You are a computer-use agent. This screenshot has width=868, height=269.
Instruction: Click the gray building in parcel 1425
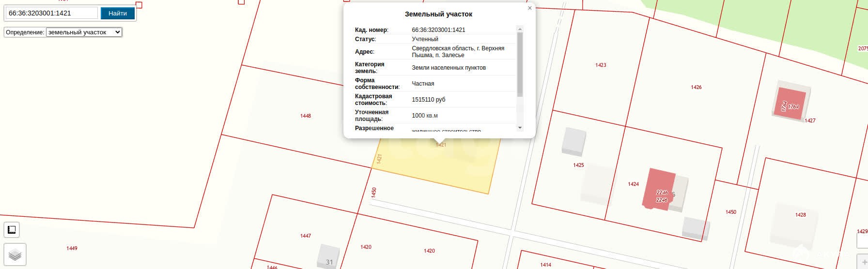tap(573, 141)
